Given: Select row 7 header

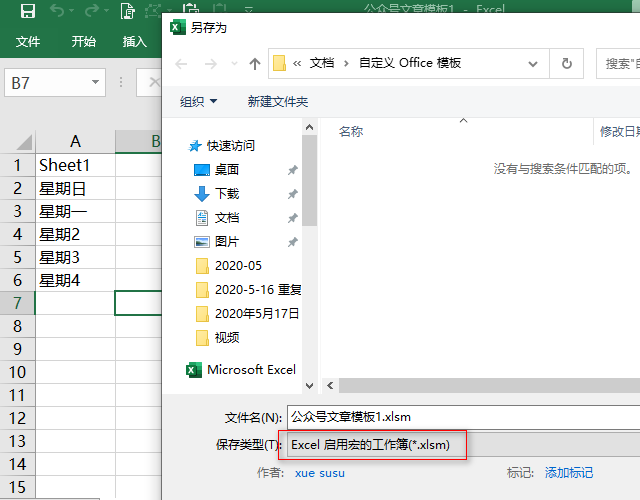Looking at the screenshot, I should point(17,303).
